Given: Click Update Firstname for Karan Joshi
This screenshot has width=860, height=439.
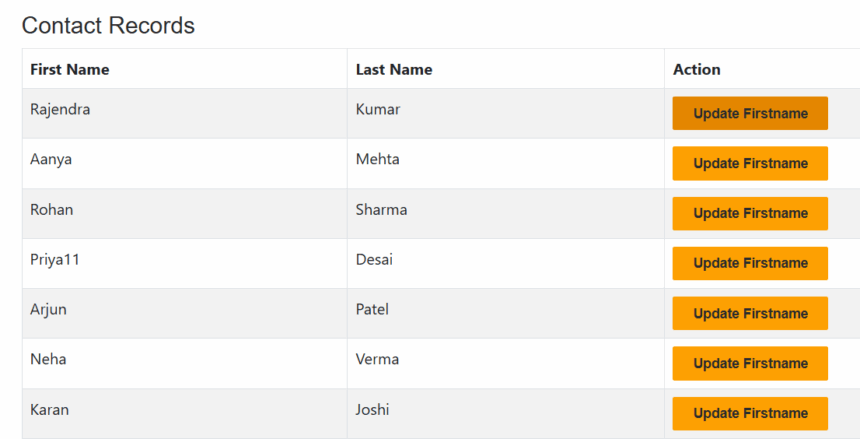Looking at the screenshot, I should click(x=750, y=413).
